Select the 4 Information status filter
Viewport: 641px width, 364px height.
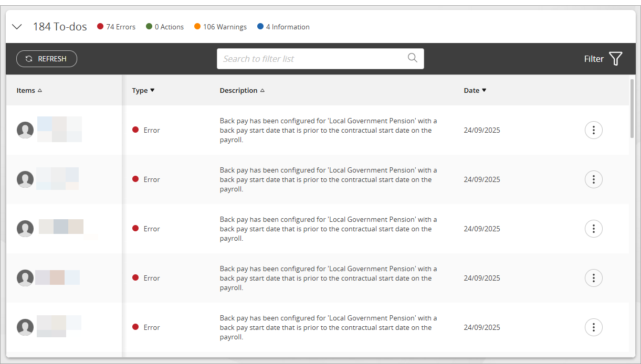pos(283,27)
